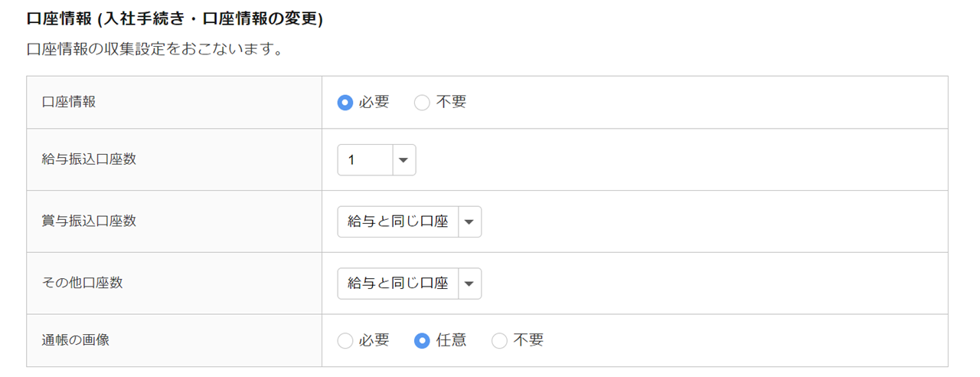Click the arrow icon of 賞与振込口座数 dropdown
980x377 pixels.
click(x=469, y=222)
